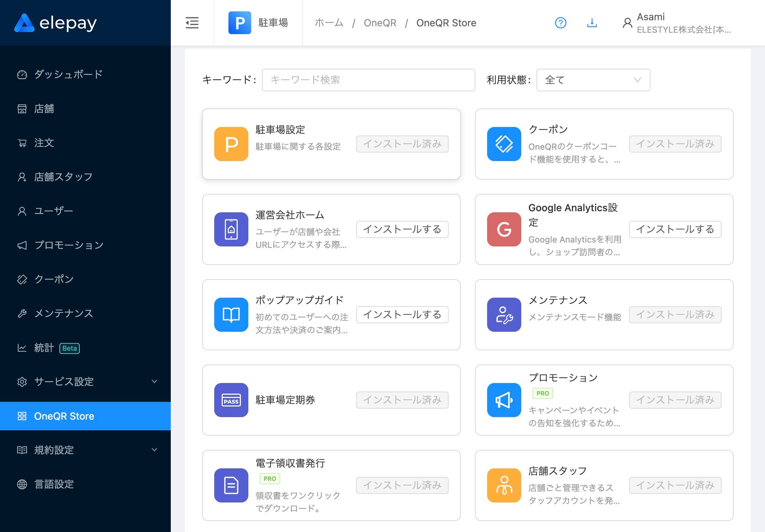Click the ホーム breadcrumb link

coord(329,23)
